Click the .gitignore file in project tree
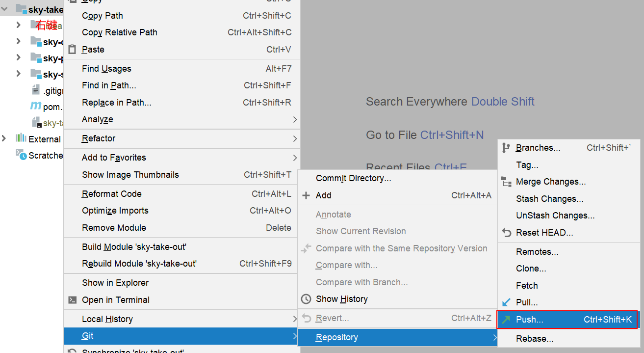Image resolution: width=644 pixels, height=353 pixels. (x=48, y=90)
